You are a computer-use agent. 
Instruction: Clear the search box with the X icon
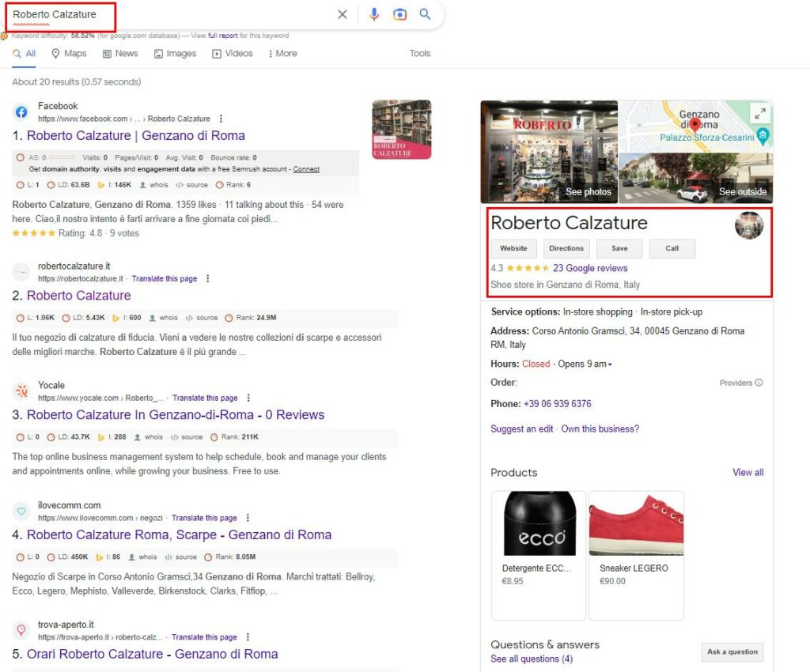pos(342,14)
